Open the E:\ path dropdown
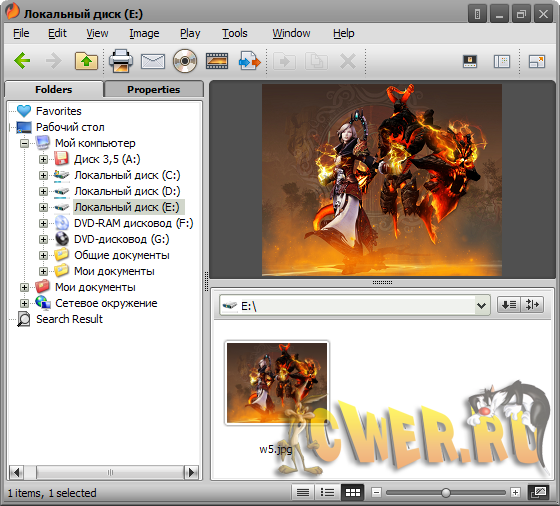This screenshot has width=560, height=506. click(481, 306)
